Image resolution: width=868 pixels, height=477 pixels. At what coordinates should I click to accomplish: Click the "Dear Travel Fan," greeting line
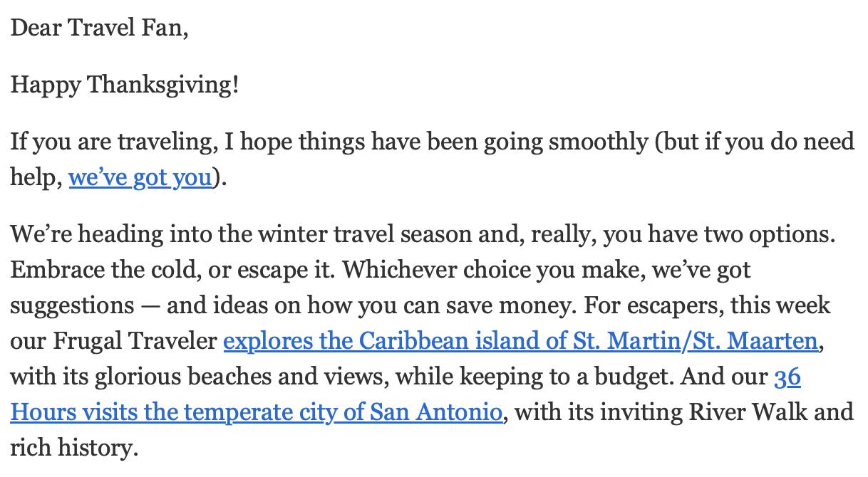coord(100,28)
